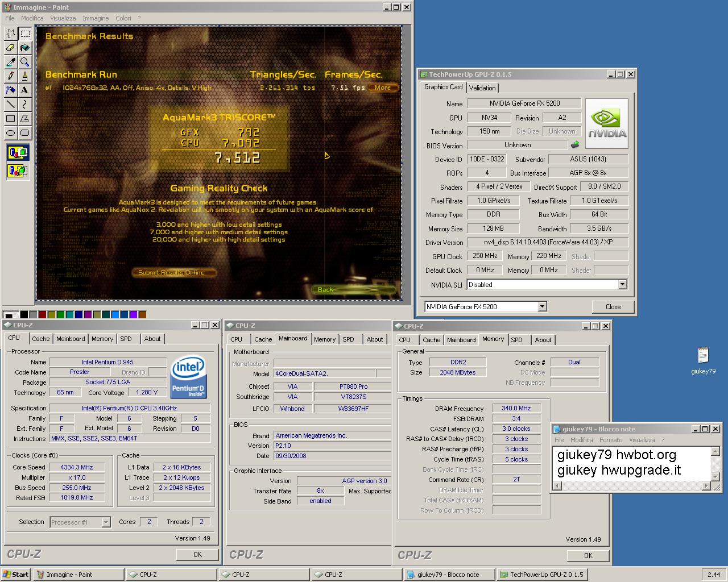Screen dimensions: 728x582
Task: Select the bright blue color swatch
Action: pyautogui.click(x=115, y=314)
